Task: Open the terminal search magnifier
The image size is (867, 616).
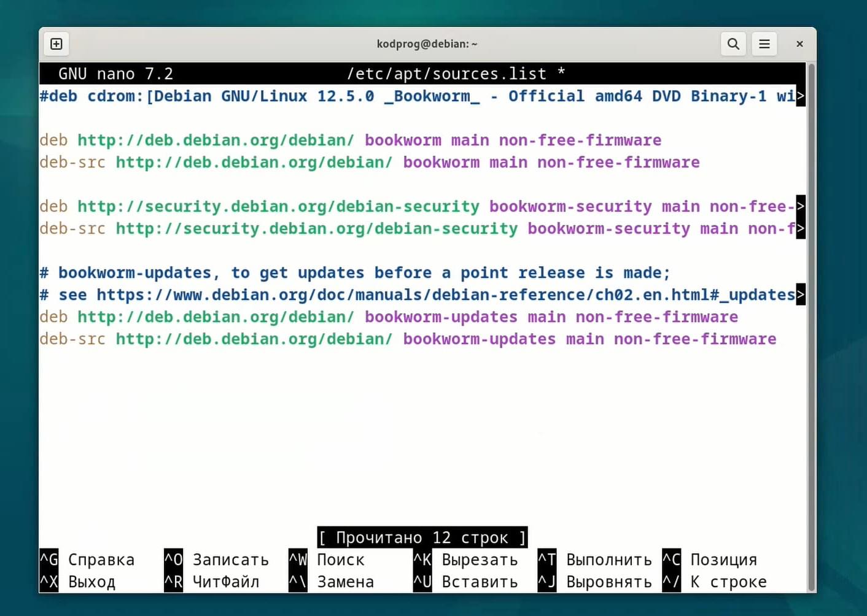Action: (733, 44)
